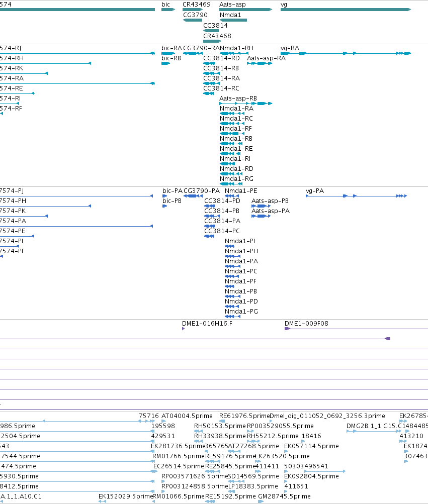Select protein label Nmda1-PA
Viewport: 428px width, 504px height.
tap(241, 261)
